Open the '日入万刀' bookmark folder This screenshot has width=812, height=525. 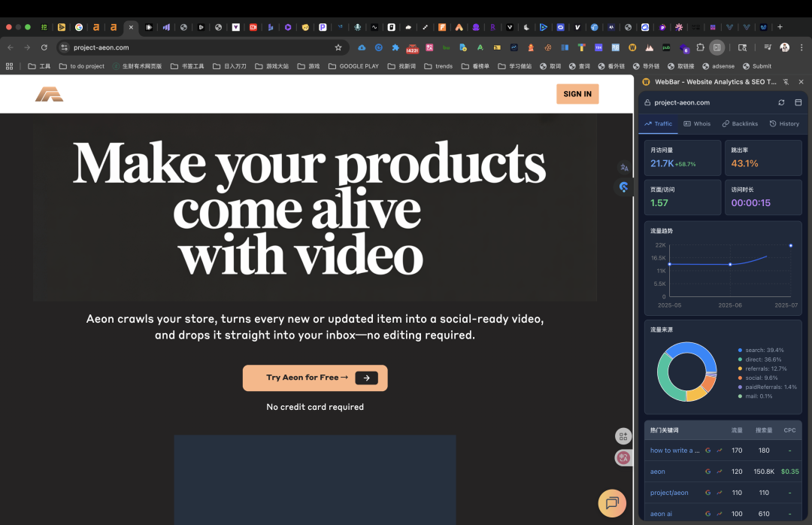229,66
